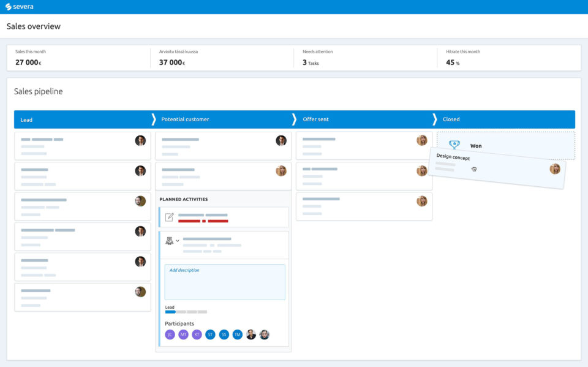Click the Lead stage progress bar

[x=186, y=312]
